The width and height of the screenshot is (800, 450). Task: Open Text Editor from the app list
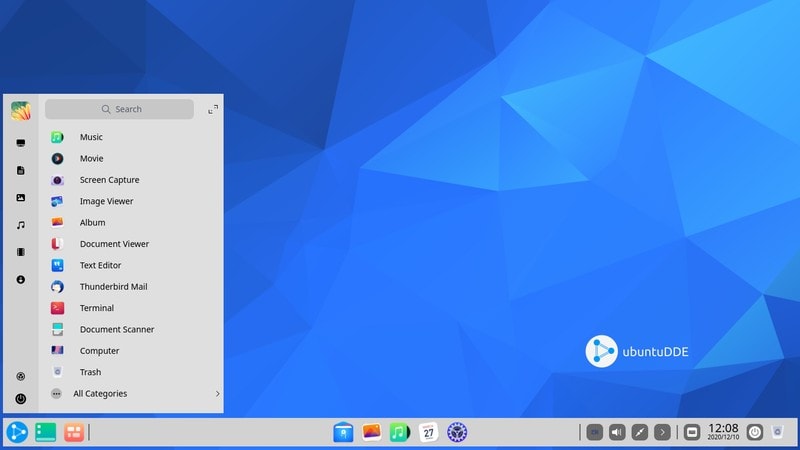point(131,265)
